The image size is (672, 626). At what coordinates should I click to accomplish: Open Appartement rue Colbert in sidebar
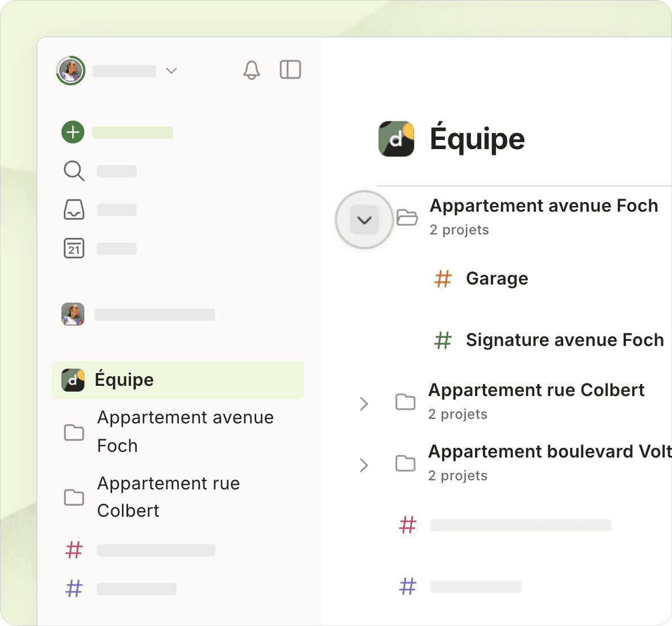click(x=168, y=497)
